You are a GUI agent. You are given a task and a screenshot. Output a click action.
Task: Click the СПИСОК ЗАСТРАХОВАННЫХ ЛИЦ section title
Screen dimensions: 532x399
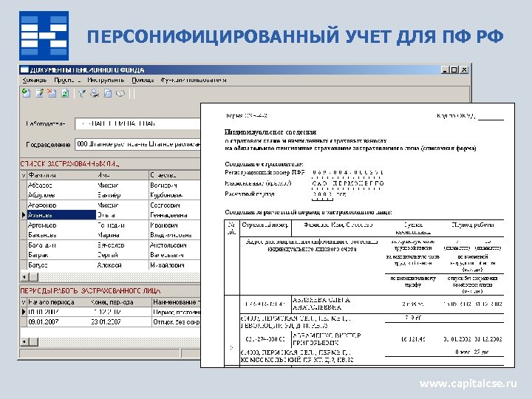[x=69, y=164]
